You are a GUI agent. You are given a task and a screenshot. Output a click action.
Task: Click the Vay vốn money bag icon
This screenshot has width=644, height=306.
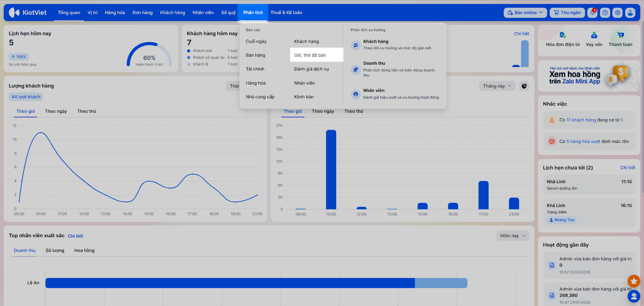(x=594, y=35)
